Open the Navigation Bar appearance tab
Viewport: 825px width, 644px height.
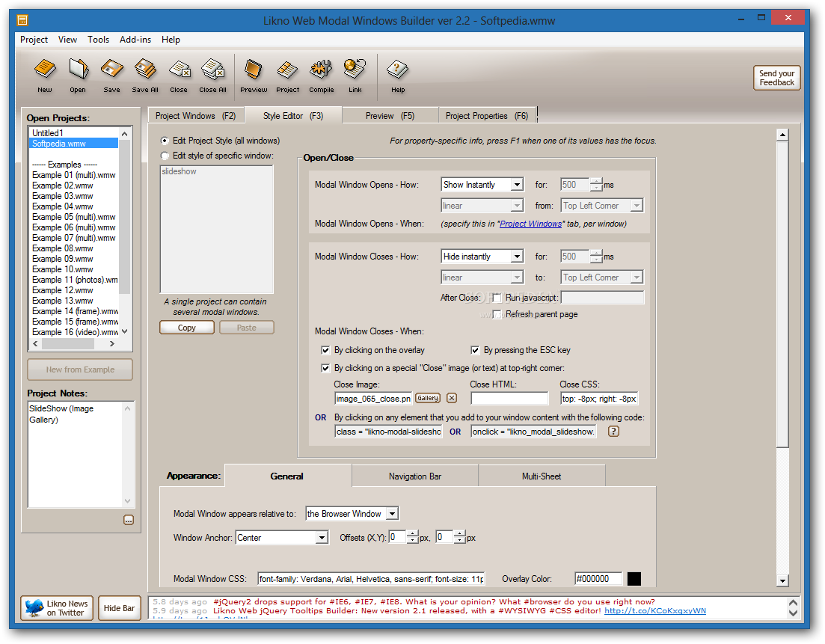tap(415, 476)
